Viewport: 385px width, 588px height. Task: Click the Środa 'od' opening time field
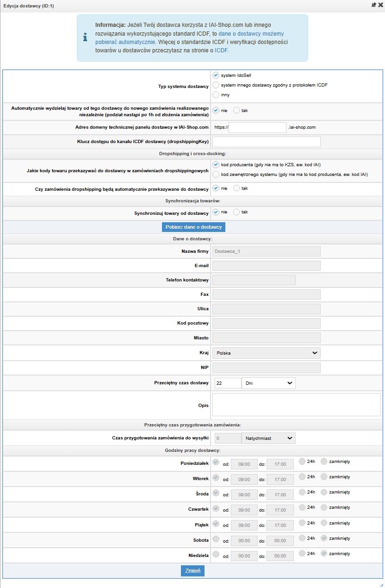point(244,495)
